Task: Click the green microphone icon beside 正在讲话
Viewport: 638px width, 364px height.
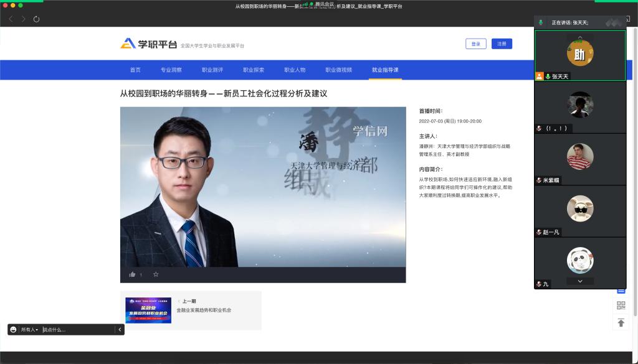Action: (541, 22)
